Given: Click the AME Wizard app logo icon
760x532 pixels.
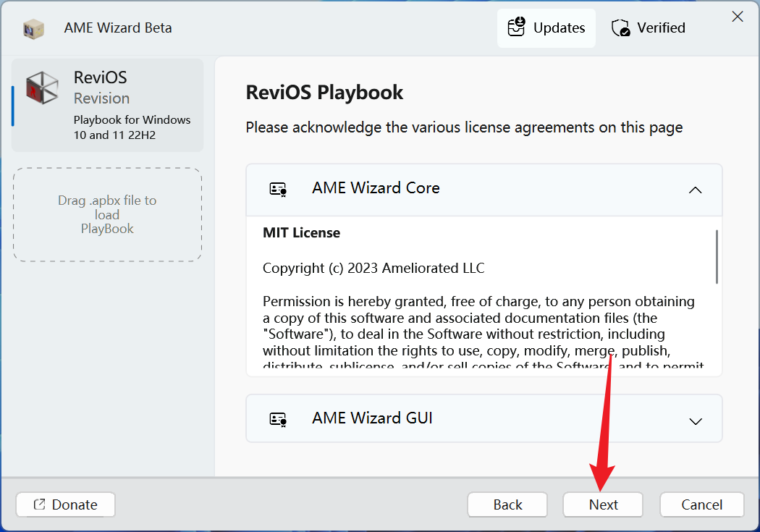Looking at the screenshot, I should click(x=33, y=28).
